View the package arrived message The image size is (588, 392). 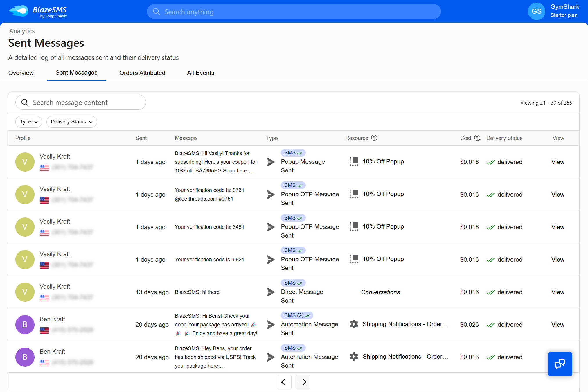coord(558,325)
